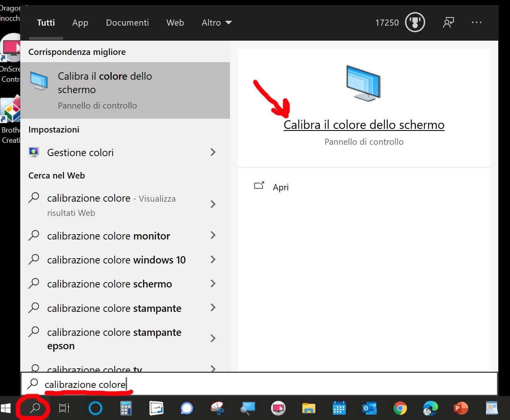510x420 pixels.
Task: Expand the Altro filter dropdown
Action: (x=217, y=23)
